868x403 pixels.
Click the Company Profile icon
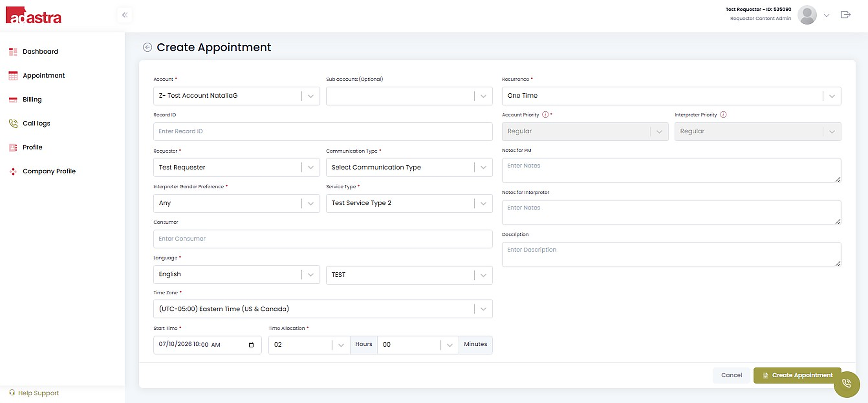[x=13, y=171]
